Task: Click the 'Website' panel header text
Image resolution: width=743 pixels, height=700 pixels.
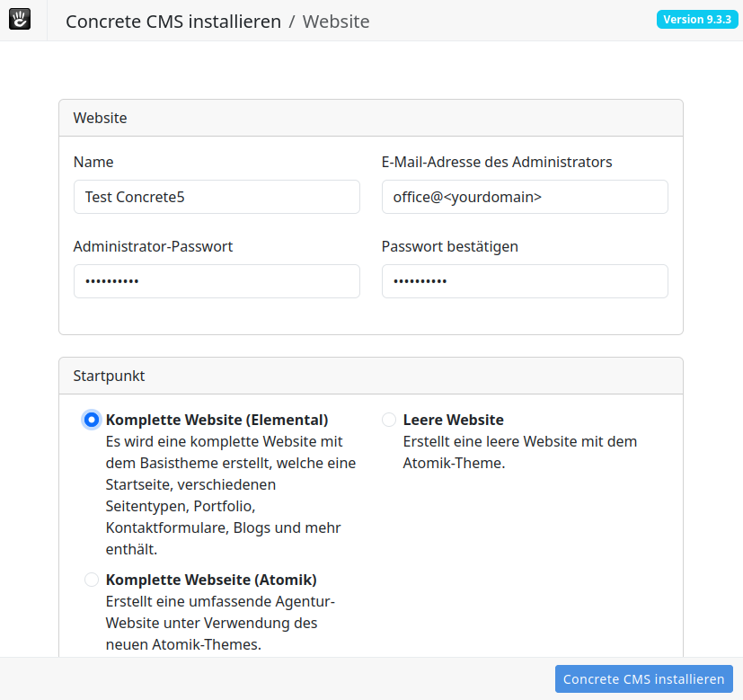Action: [100, 118]
